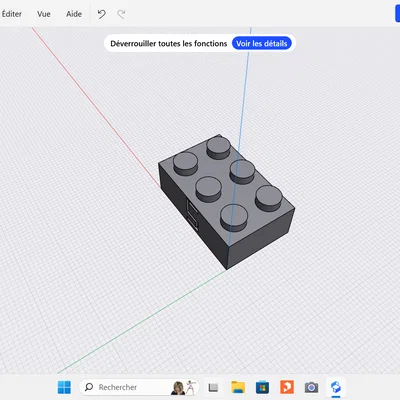
Task: Open the Aide menu
Action: point(74,14)
